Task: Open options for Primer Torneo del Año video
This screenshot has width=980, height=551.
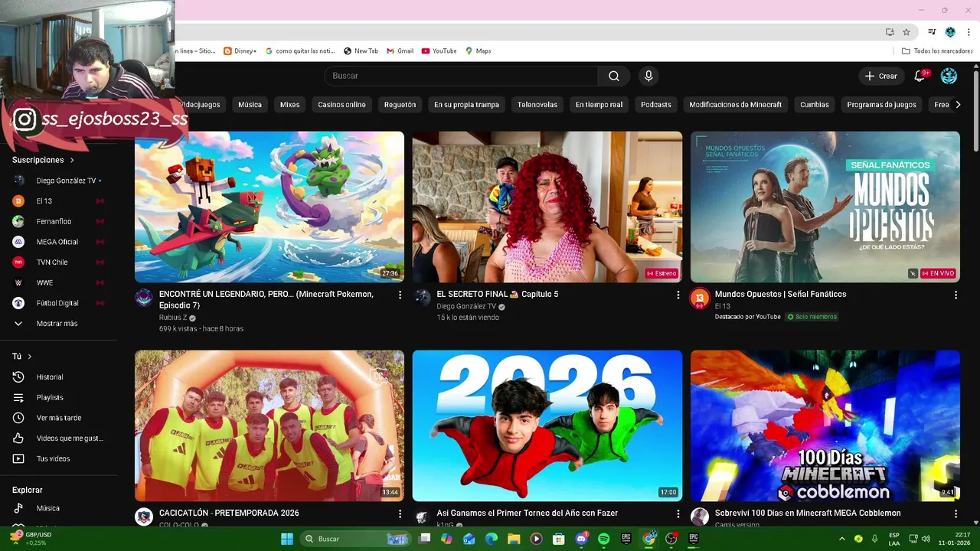Action: coord(678,514)
